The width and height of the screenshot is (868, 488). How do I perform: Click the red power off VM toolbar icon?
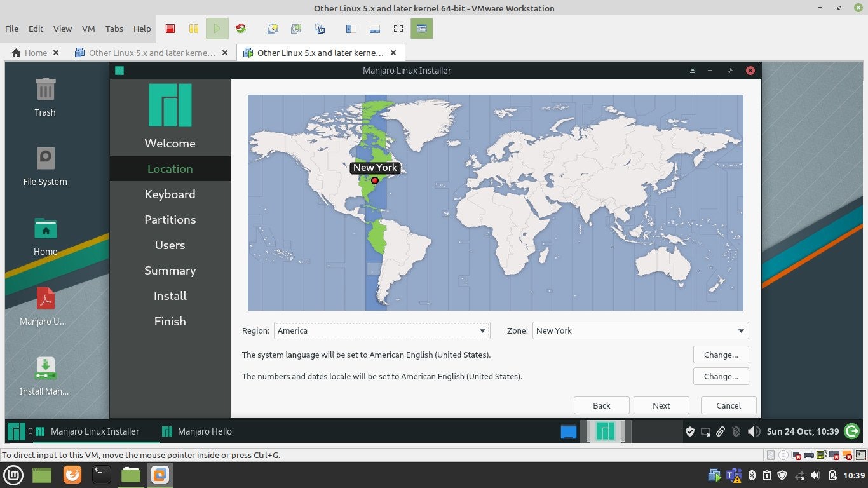coord(170,29)
